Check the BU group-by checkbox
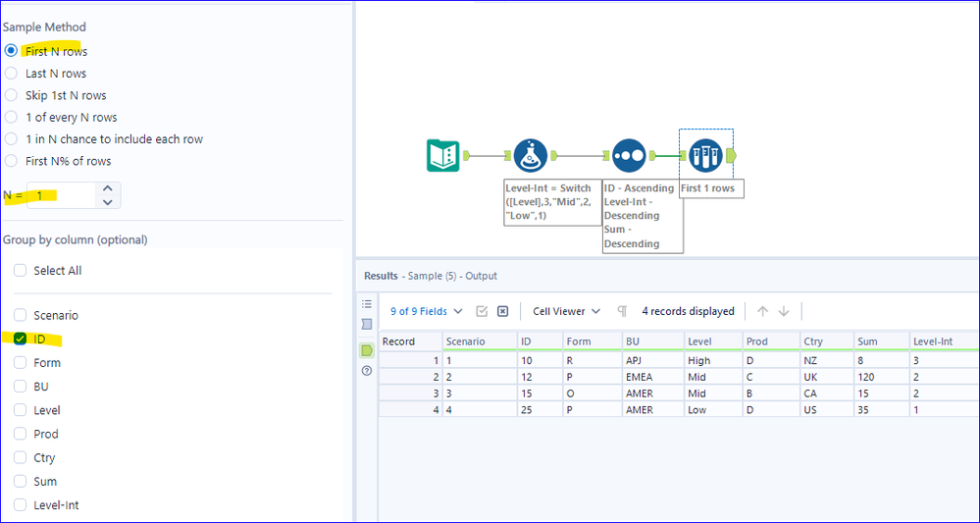Screen dimensions: 980x523 click(21, 387)
